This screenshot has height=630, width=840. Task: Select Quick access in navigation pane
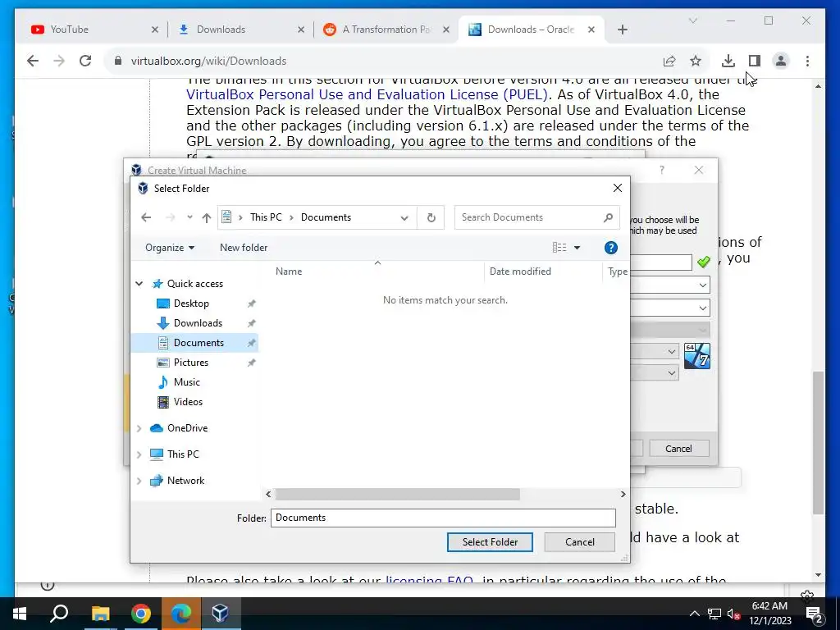tap(195, 284)
